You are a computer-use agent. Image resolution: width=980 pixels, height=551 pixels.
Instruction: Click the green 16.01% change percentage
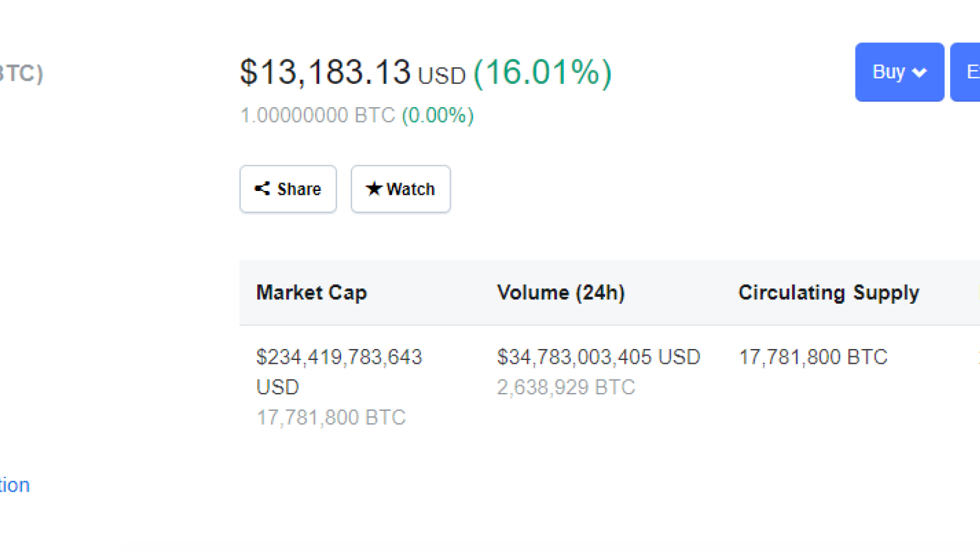click(543, 73)
